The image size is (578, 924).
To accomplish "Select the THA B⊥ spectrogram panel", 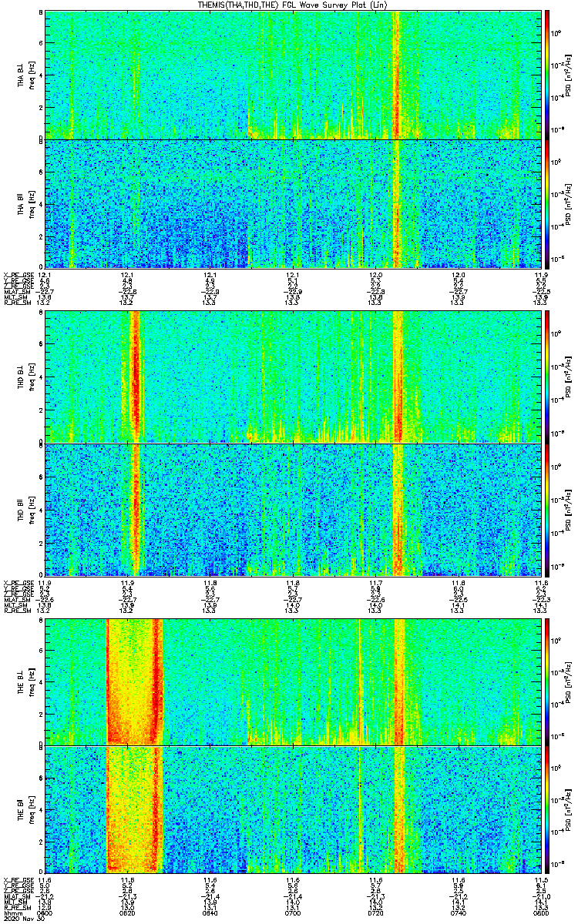I will tap(292, 75).
